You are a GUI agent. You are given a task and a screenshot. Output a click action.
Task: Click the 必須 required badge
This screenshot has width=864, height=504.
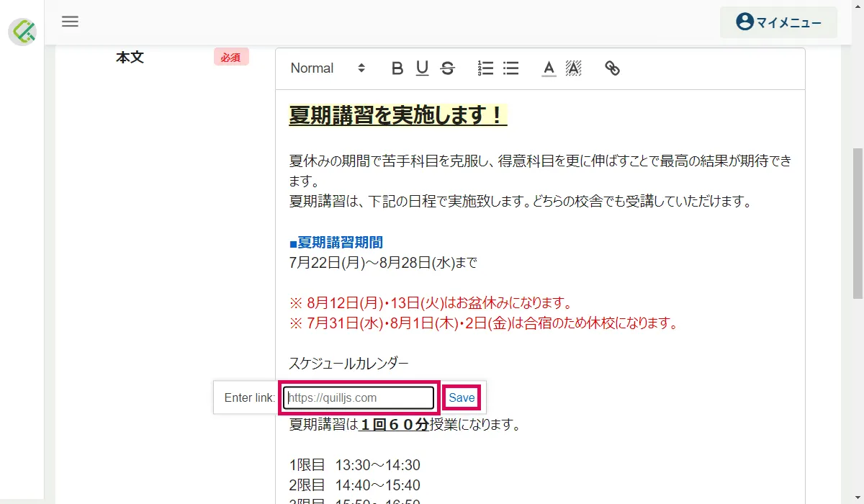pos(231,57)
